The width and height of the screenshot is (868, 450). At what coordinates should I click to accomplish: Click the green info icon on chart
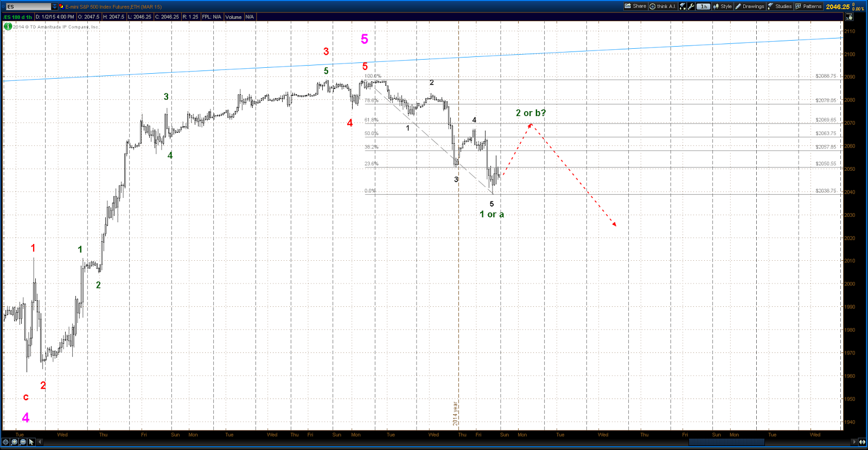[x=8, y=26]
